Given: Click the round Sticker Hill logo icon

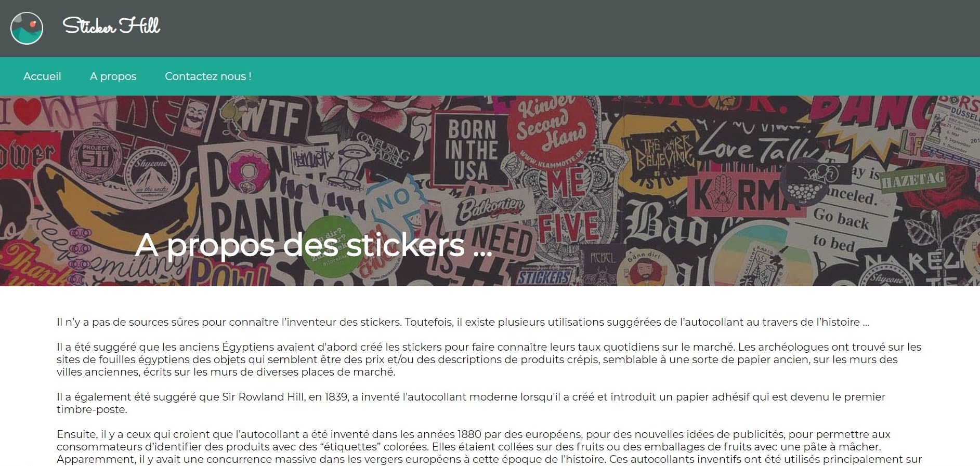Looking at the screenshot, I should point(27,28).
